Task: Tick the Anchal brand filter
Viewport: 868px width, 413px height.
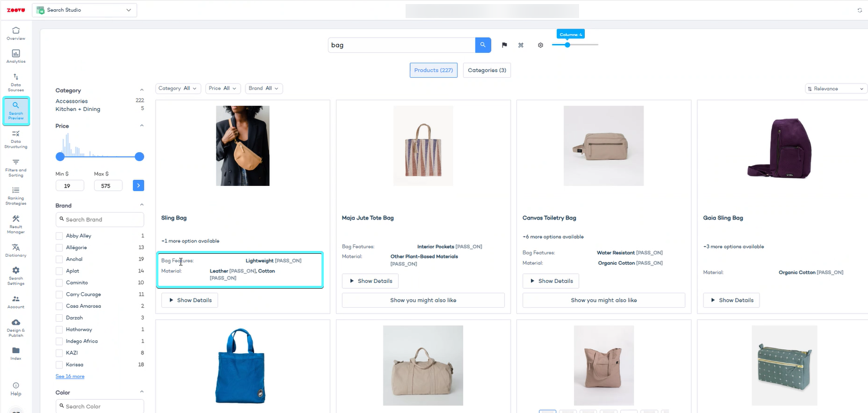Action: click(59, 259)
